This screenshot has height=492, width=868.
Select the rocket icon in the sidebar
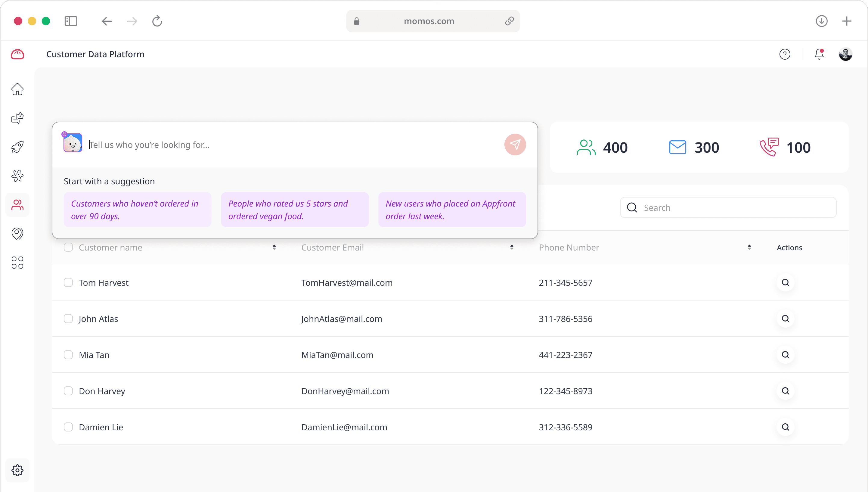17,147
